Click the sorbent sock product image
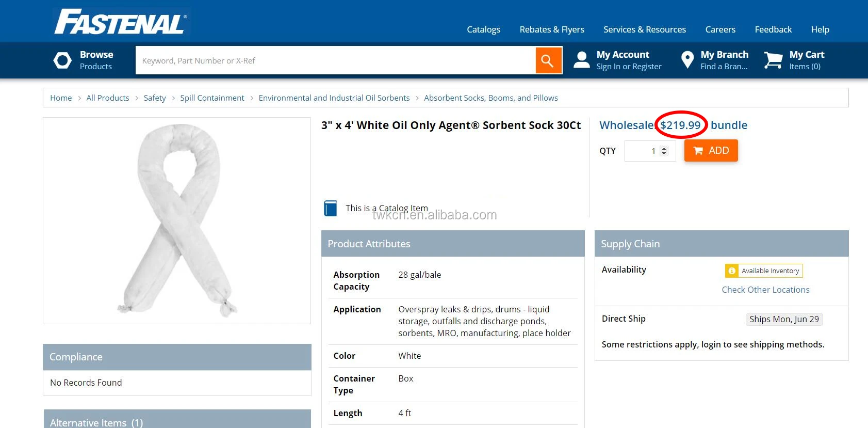Viewport: 868px width, 428px height. (x=177, y=220)
